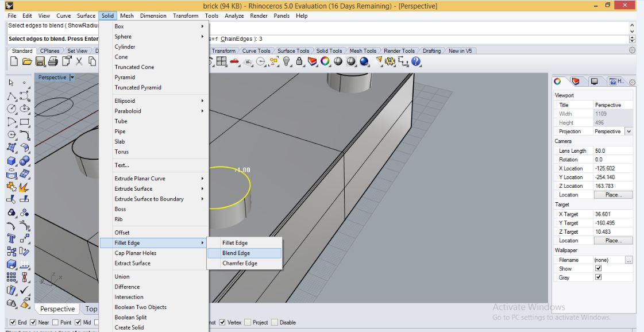Select the arrow pointer tool
Screen dimensions: 644x332
click(11, 83)
